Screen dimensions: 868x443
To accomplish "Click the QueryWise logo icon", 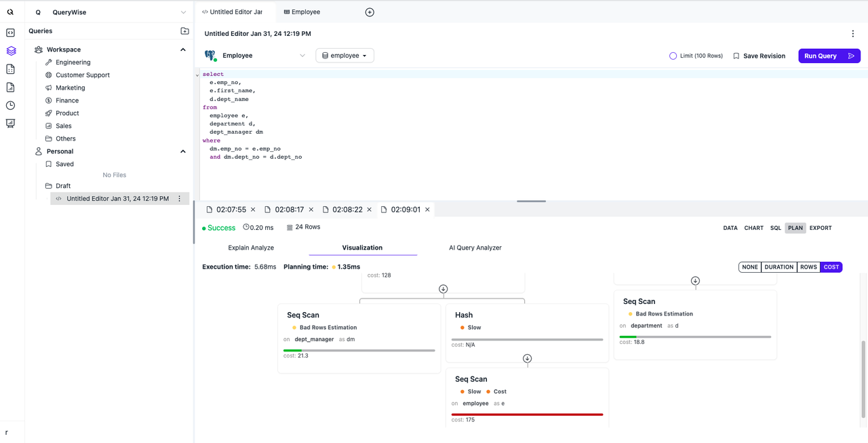I will click(10, 12).
